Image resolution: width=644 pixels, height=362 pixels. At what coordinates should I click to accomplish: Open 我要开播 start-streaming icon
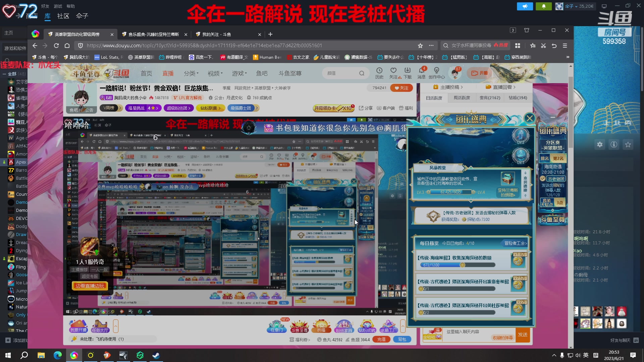pyautogui.click(x=78, y=326)
